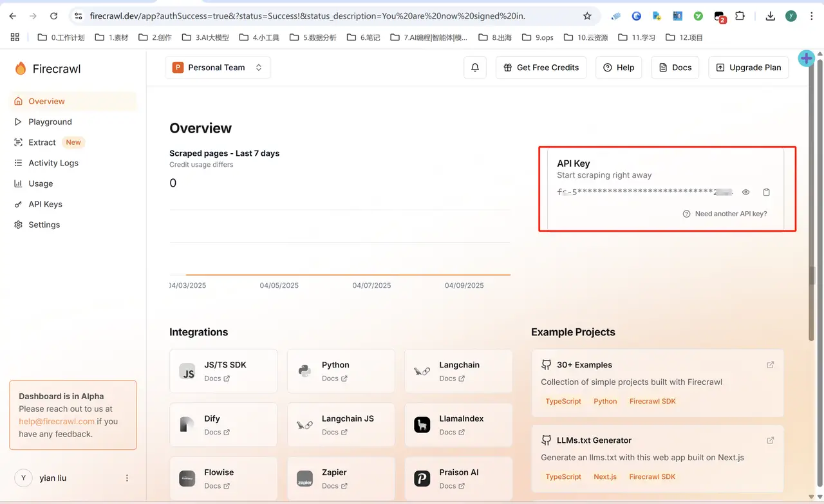Click Upgrade Plan button
The width and height of the screenshot is (824, 504).
[x=748, y=68]
